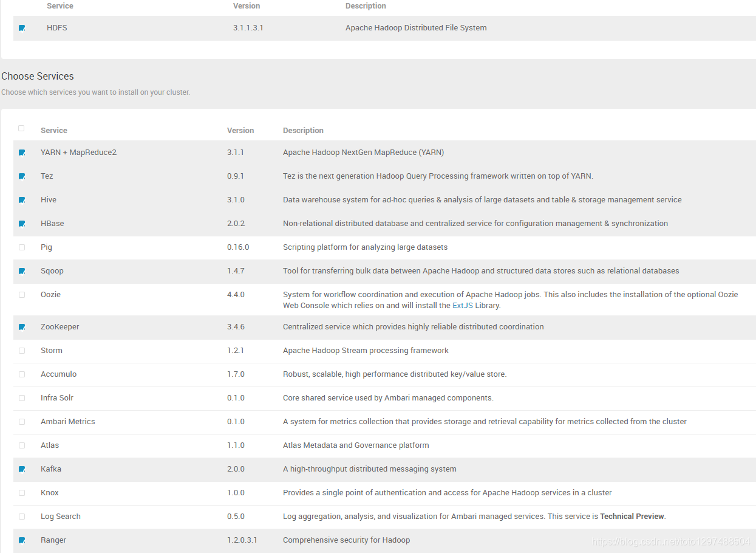Click the Storm version 1.2.1

tap(236, 351)
